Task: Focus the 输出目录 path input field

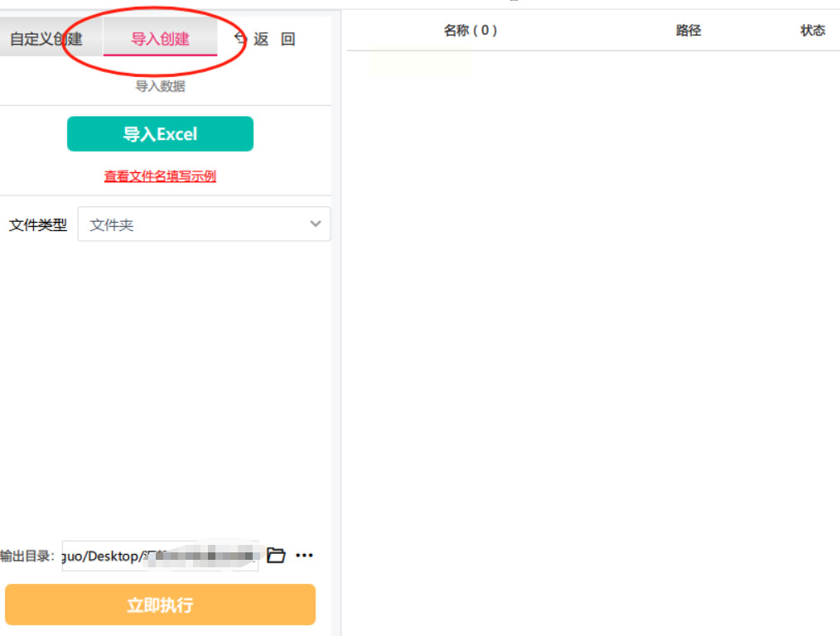Action: (160, 556)
